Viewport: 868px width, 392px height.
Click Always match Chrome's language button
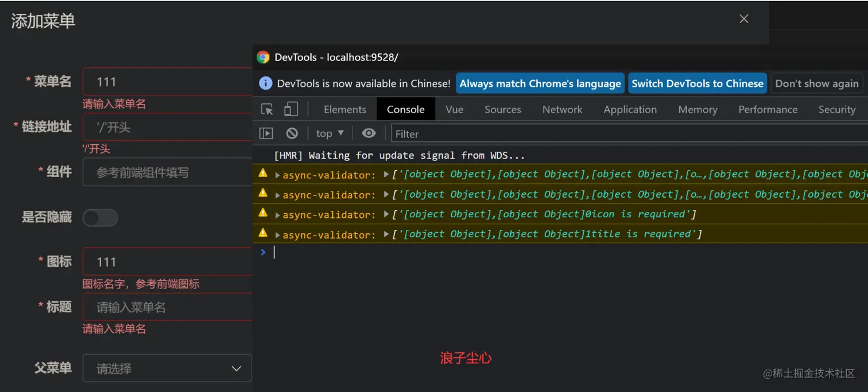540,83
